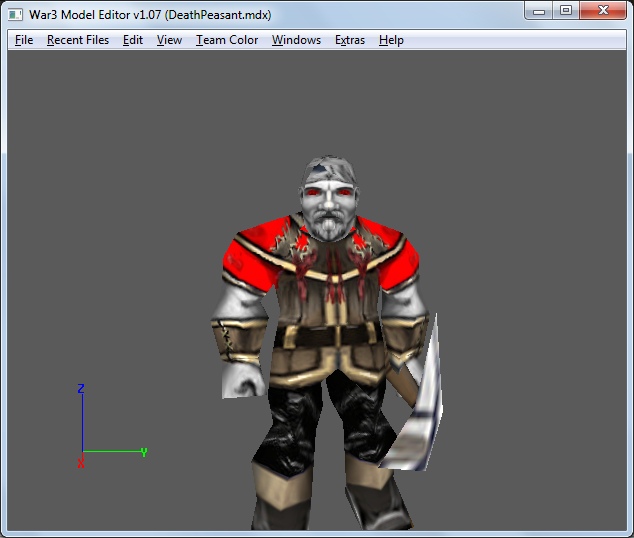Open the Team Color menu
The width and height of the screenshot is (634, 538).
[x=227, y=40]
